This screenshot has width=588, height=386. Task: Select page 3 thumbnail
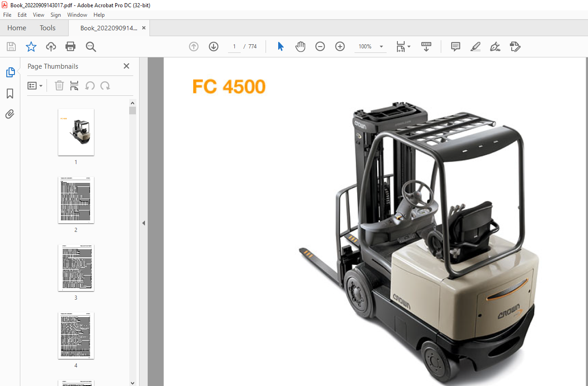pos(76,268)
